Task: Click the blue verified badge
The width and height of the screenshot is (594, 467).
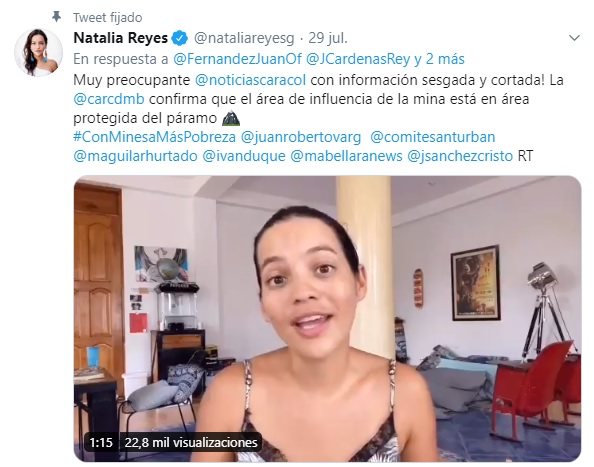Action: 180,38
